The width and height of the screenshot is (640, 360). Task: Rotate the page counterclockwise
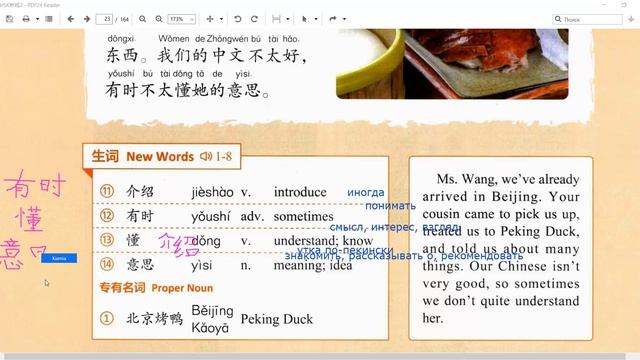238,19
